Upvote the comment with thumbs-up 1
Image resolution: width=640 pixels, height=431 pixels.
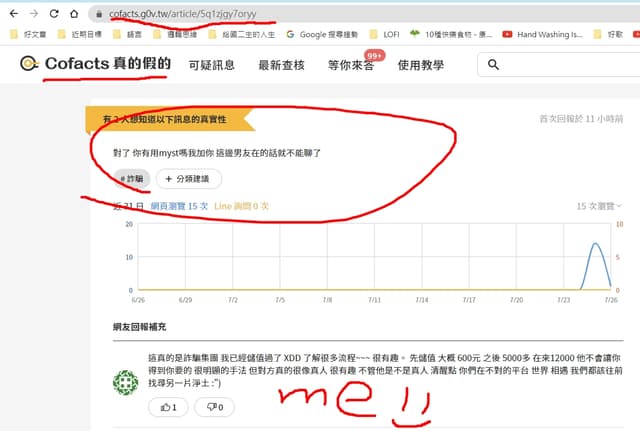point(168,407)
